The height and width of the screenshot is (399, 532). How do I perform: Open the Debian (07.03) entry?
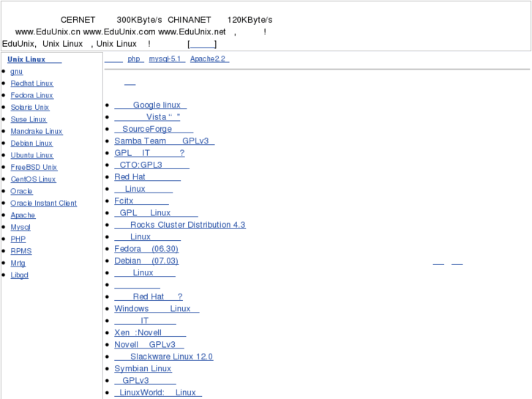tap(146, 261)
